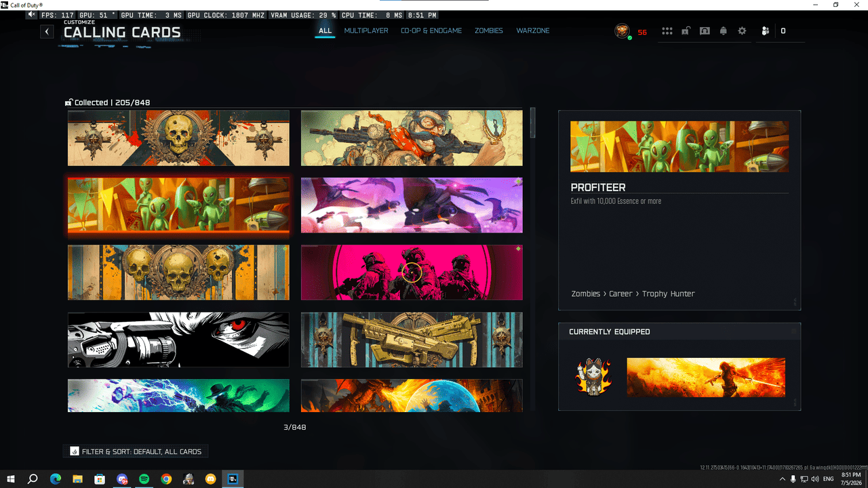Switch to the CO-OP & ENDGAME tab
The image size is (868, 488).
(431, 30)
